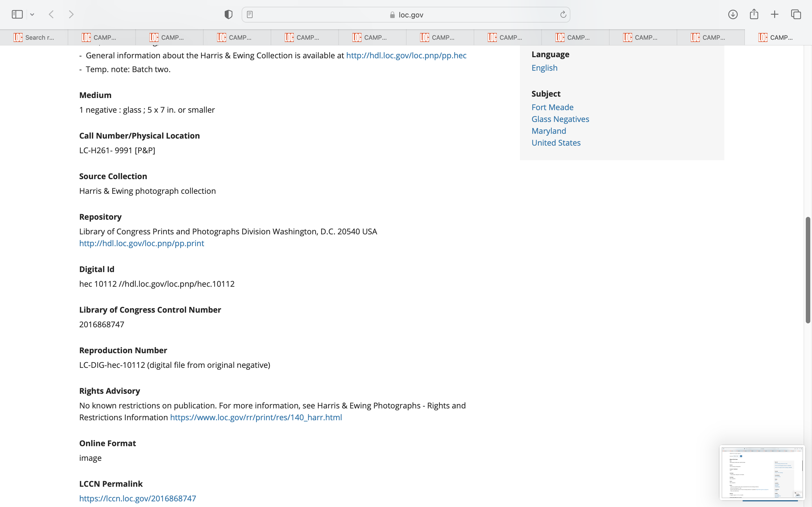Click the vertical page scrollbar thumb
The height and width of the screenshot is (507, 812).
808,270
